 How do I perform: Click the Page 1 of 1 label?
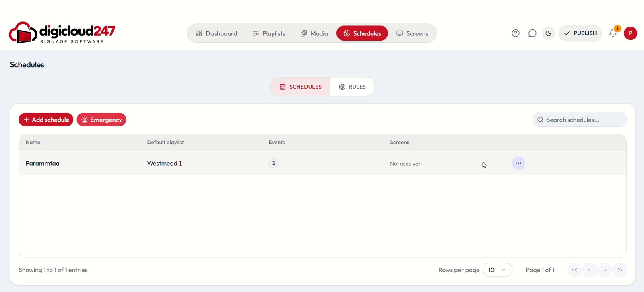coord(540,270)
